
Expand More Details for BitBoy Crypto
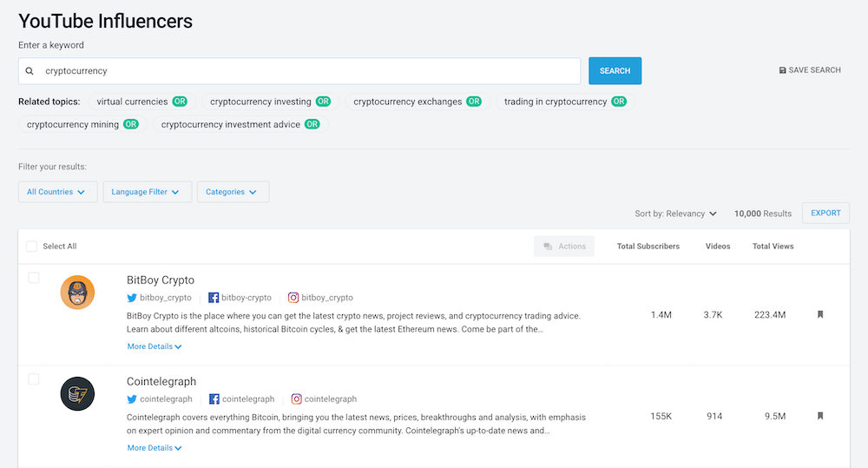tap(155, 346)
